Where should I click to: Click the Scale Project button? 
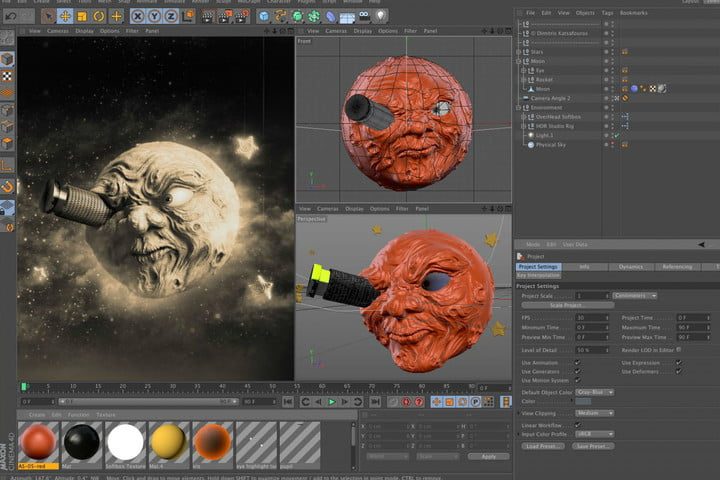pos(568,305)
